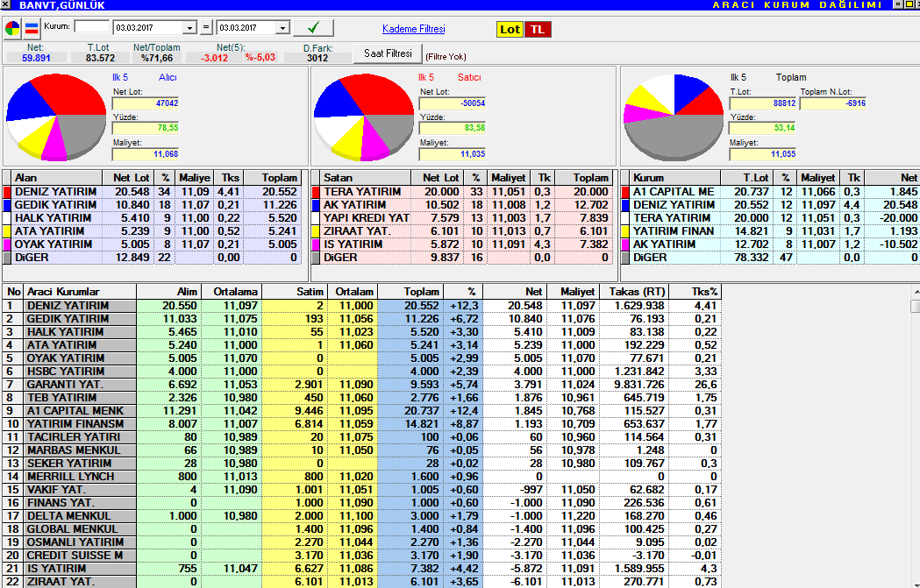Sort by the Kurum column header
The image size is (920, 588).
click(675, 178)
